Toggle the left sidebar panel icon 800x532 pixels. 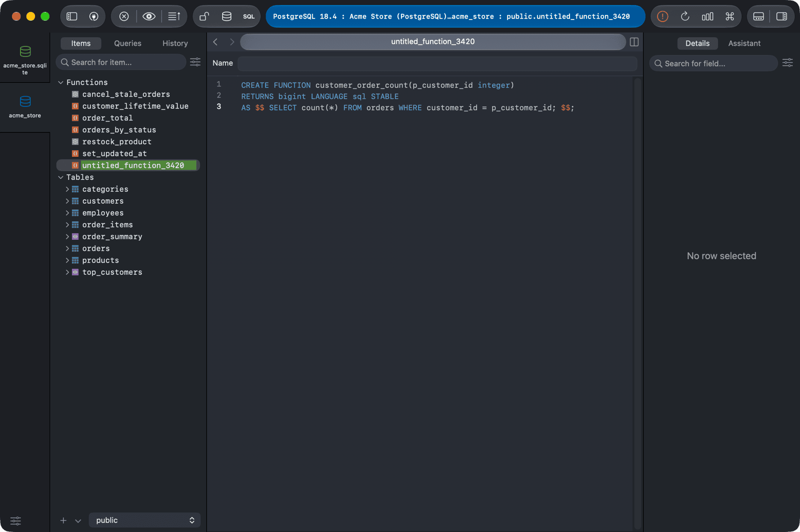pyautogui.click(x=72, y=16)
